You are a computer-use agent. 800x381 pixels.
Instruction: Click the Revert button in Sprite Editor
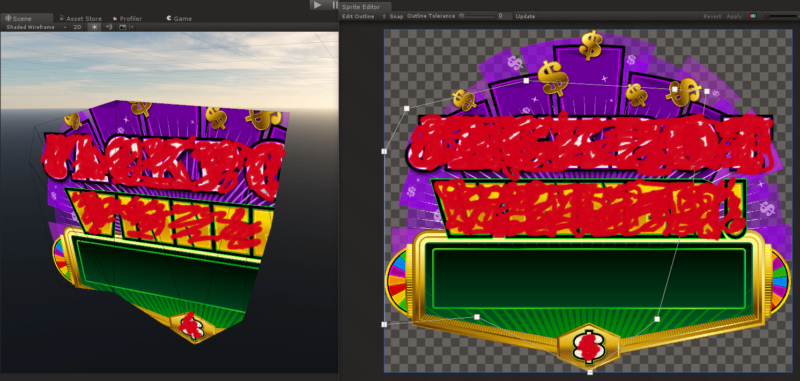(712, 16)
